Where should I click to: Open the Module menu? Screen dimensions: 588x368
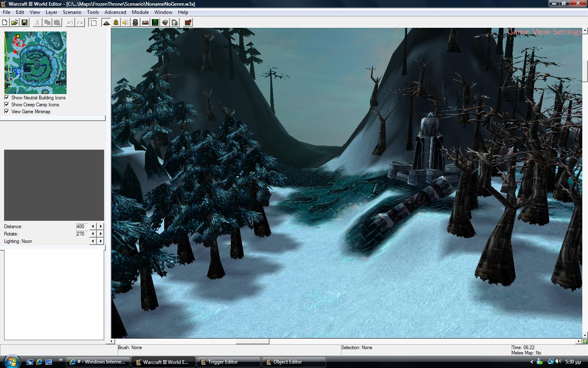[x=140, y=12]
